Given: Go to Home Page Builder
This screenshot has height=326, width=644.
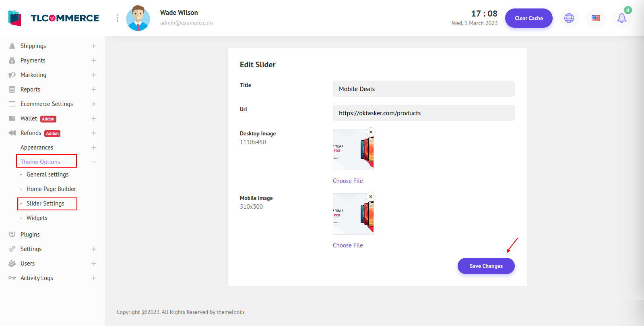Looking at the screenshot, I should 51,189.
